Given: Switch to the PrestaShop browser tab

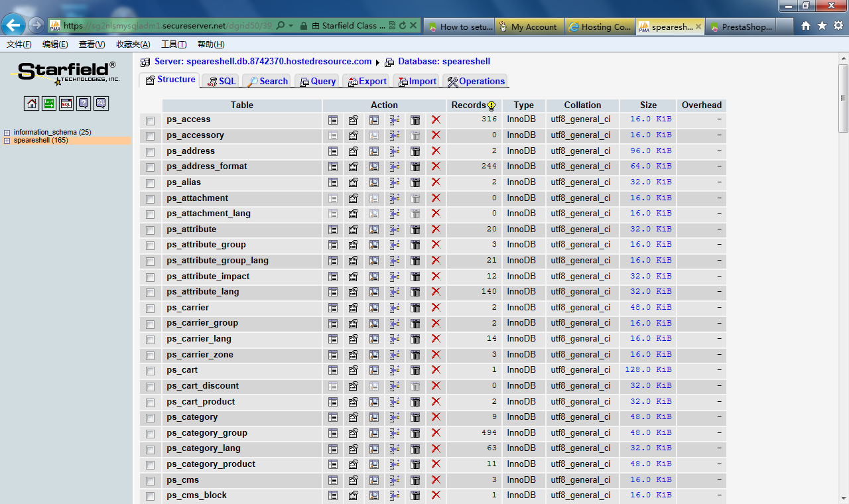Looking at the screenshot, I should [741, 27].
